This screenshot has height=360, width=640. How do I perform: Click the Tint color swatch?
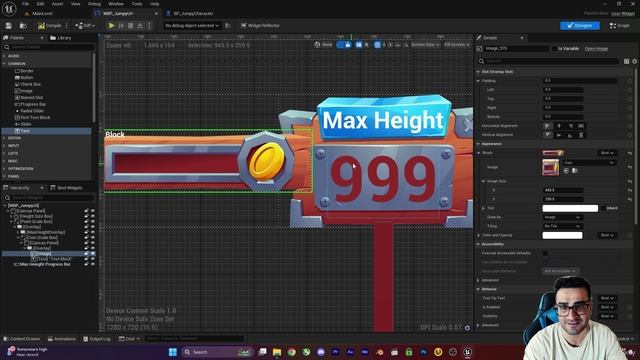[570, 208]
